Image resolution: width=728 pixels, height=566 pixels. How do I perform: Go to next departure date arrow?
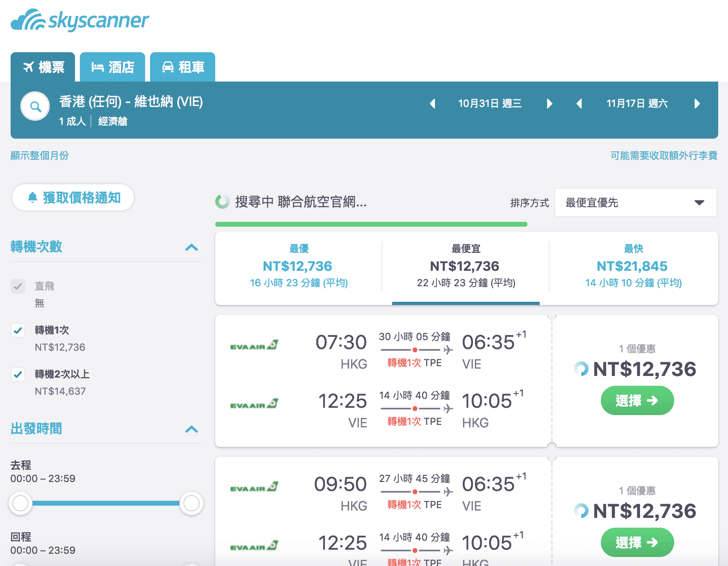(549, 104)
